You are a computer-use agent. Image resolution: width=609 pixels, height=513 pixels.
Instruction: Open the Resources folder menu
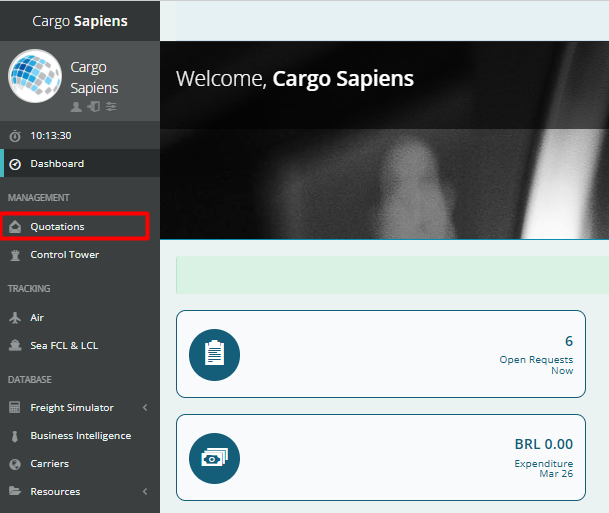point(54,492)
